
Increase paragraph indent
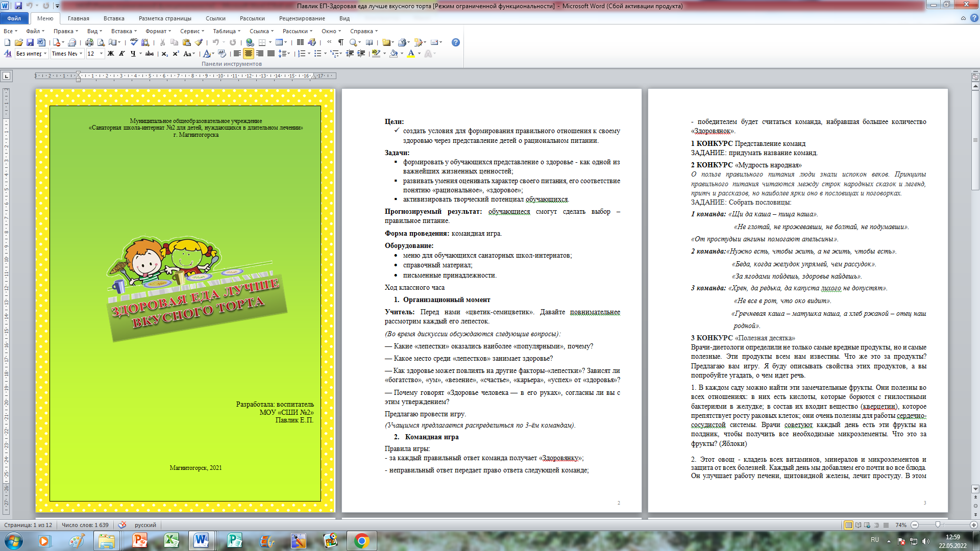pyautogui.click(x=361, y=54)
